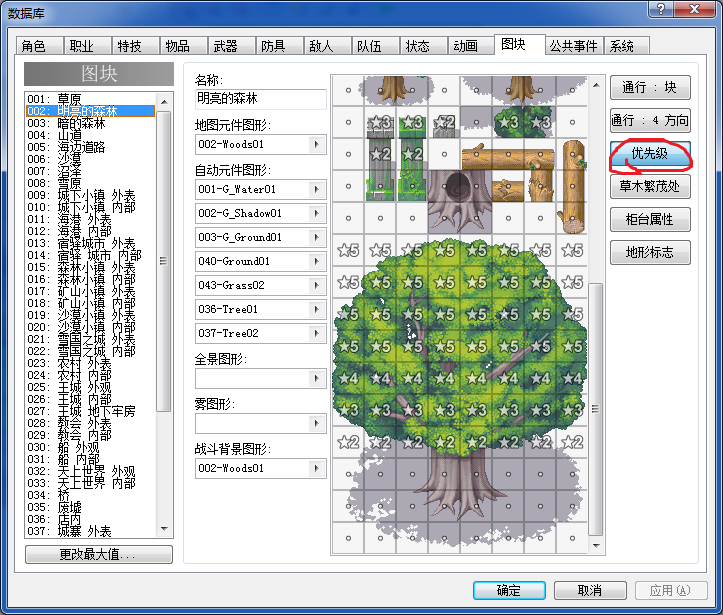
Task: Switch to the 队伍 tab
Action: [x=374, y=46]
